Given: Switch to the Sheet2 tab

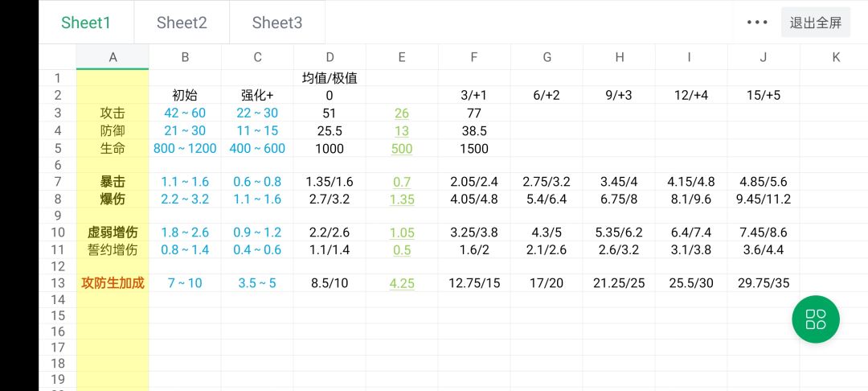Looking at the screenshot, I should tap(182, 23).
